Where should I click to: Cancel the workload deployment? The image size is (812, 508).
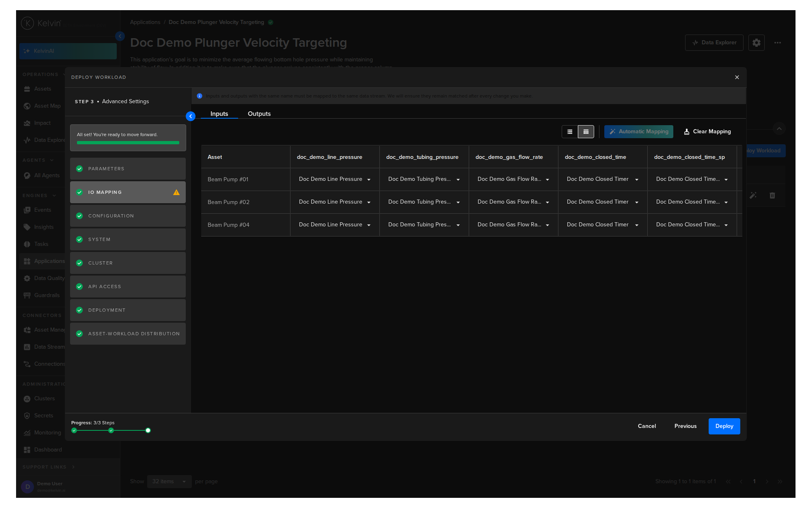[647, 426]
